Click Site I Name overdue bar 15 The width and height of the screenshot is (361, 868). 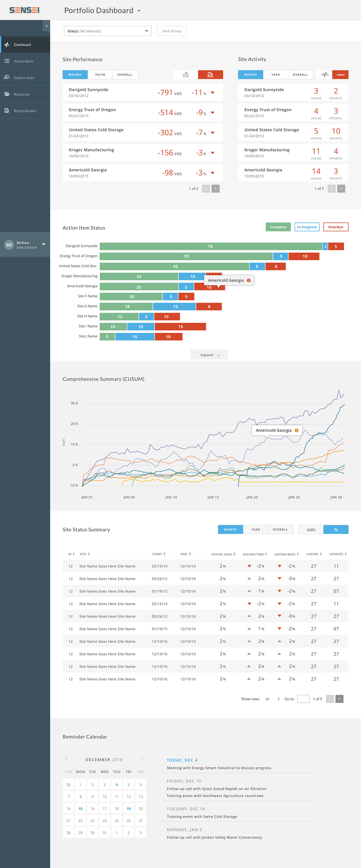pos(180,326)
